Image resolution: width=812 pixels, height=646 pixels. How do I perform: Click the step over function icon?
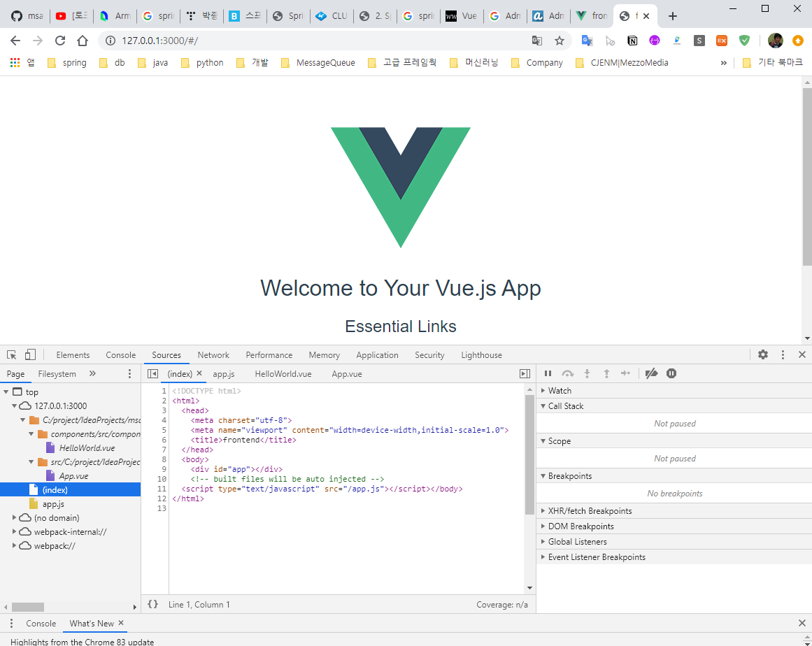[568, 373]
